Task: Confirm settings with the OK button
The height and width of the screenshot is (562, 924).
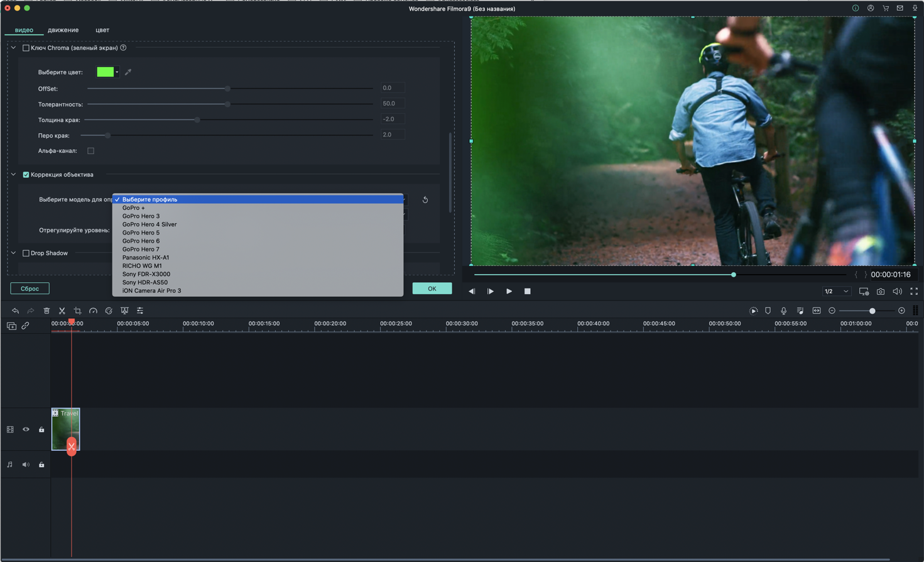Action: click(x=432, y=289)
